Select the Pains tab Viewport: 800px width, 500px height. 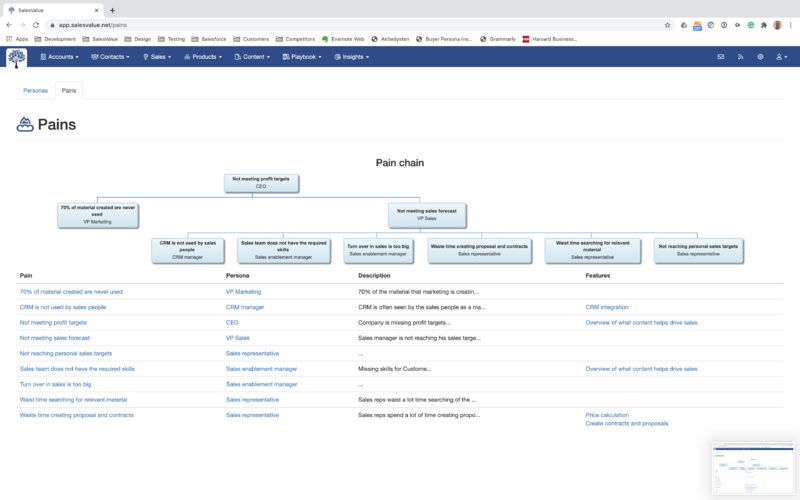pos(69,90)
